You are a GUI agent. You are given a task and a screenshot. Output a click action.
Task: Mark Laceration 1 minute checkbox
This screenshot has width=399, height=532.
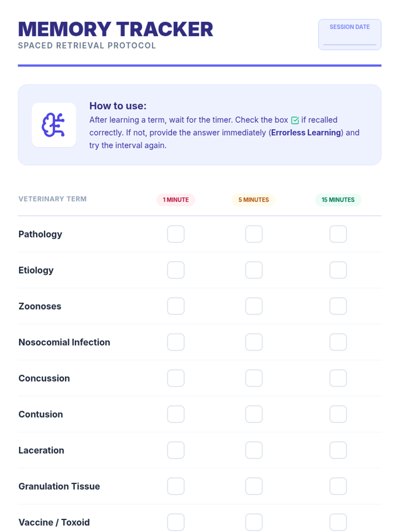(x=176, y=450)
